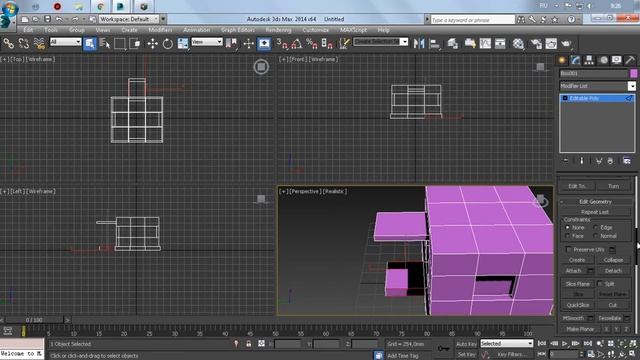The image size is (640, 360).
Task: Click the QuickSlice button
Action: [x=578, y=305]
